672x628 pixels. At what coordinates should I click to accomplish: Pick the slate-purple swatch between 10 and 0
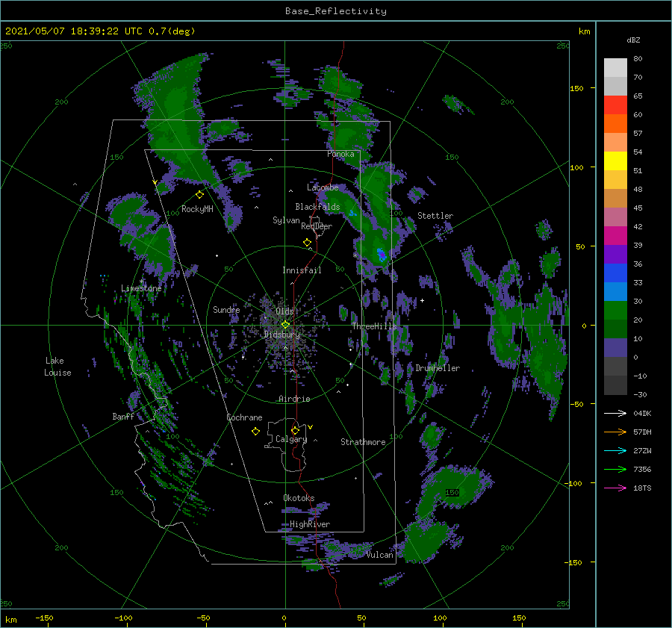[x=615, y=348]
